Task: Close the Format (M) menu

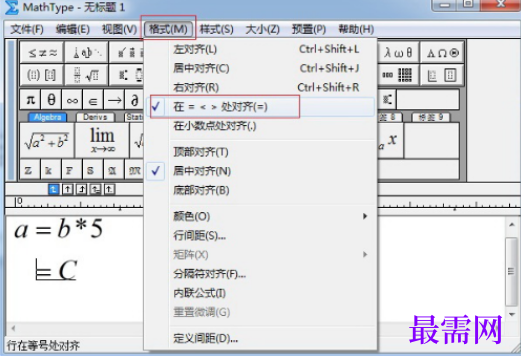Action: (168, 29)
